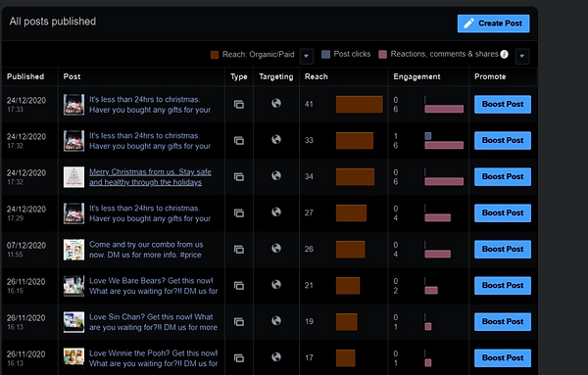
Task: Click the reach value 26
Action: (309, 249)
